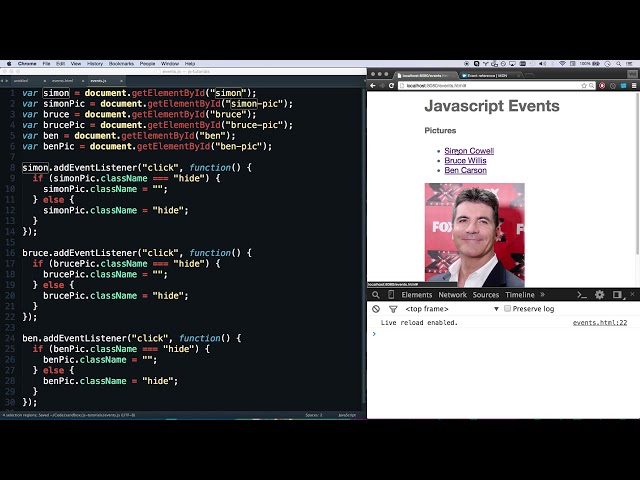Open the notification center icon in menu bar
The height and width of the screenshot is (480, 640).
pos(631,64)
